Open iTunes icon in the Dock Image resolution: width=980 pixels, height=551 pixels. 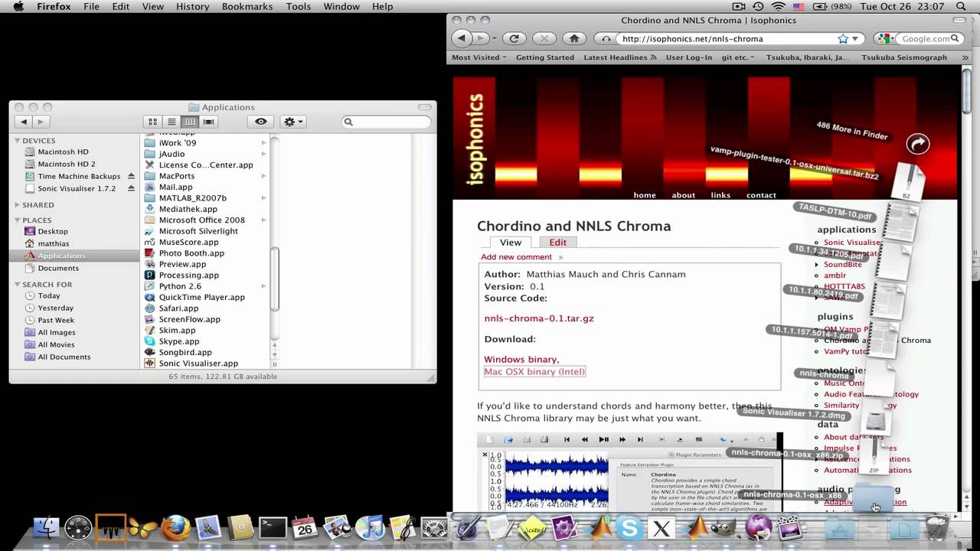[x=370, y=528]
